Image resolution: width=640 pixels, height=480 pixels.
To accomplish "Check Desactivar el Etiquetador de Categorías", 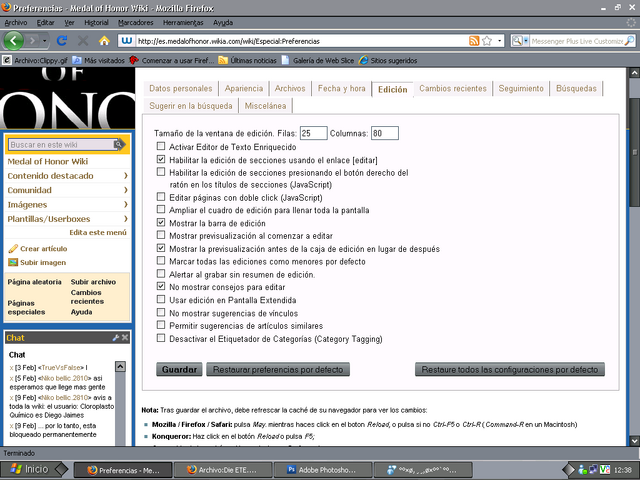I will click(x=161, y=338).
